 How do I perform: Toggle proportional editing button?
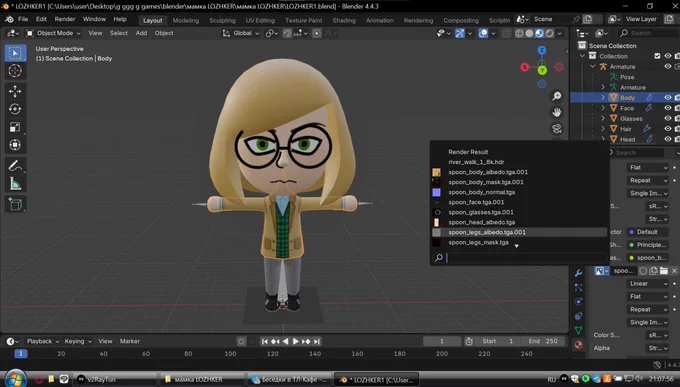pos(317,33)
